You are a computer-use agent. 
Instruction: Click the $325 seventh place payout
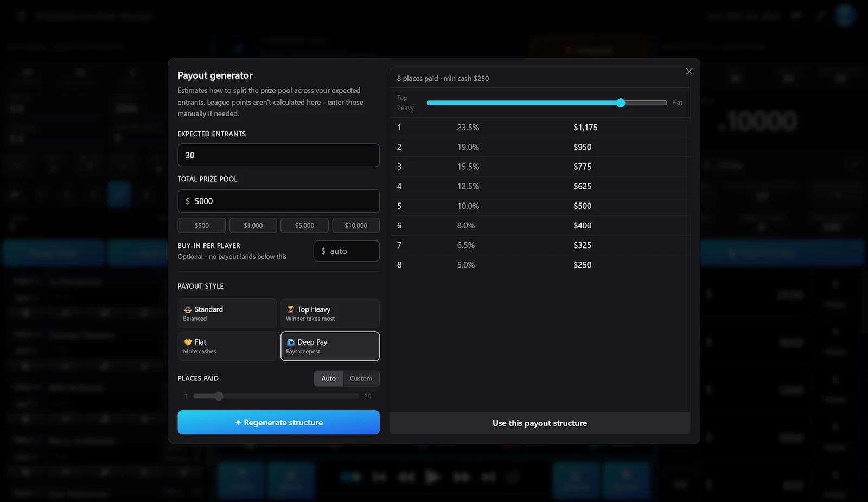tap(582, 245)
